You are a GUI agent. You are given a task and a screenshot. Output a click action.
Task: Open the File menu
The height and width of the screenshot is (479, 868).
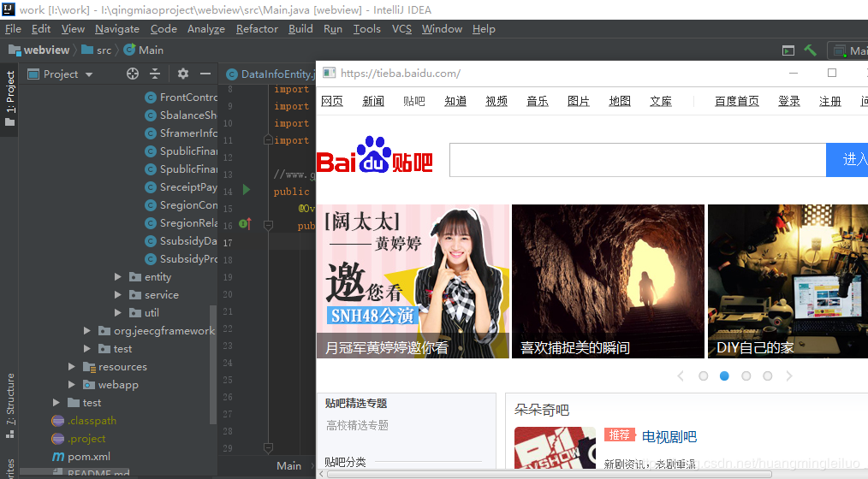(13, 29)
